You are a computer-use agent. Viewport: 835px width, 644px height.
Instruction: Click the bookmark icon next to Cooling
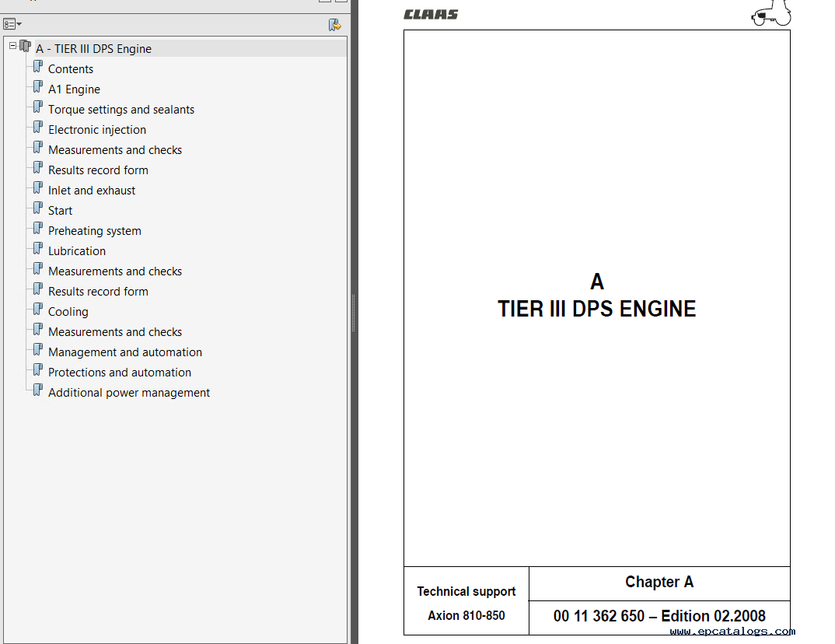(x=37, y=310)
